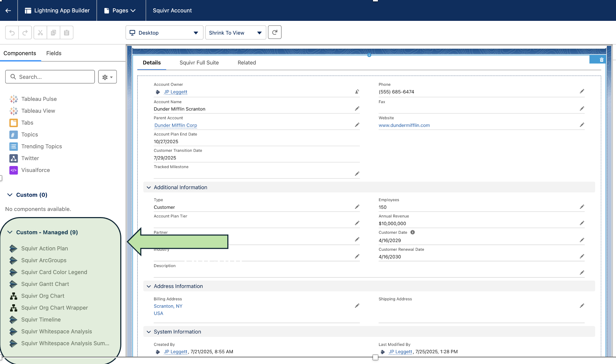Select the Squivr Card Color Legend component
Viewport: 616px width, 364px height.
click(54, 272)
